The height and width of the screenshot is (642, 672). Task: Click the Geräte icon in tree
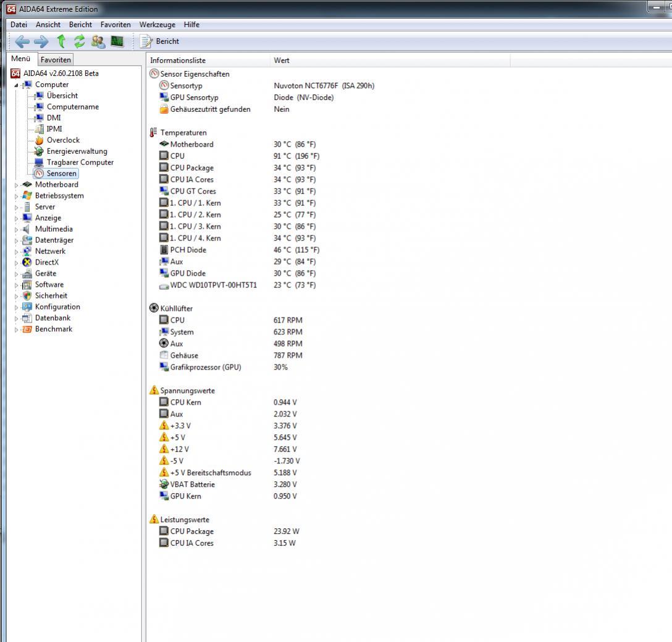pyautogui.click(x=27, y=274)
